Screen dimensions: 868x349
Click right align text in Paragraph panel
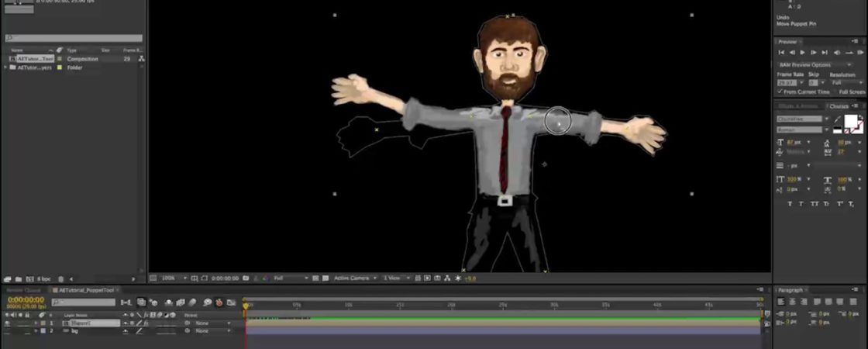tap(803, 302)
